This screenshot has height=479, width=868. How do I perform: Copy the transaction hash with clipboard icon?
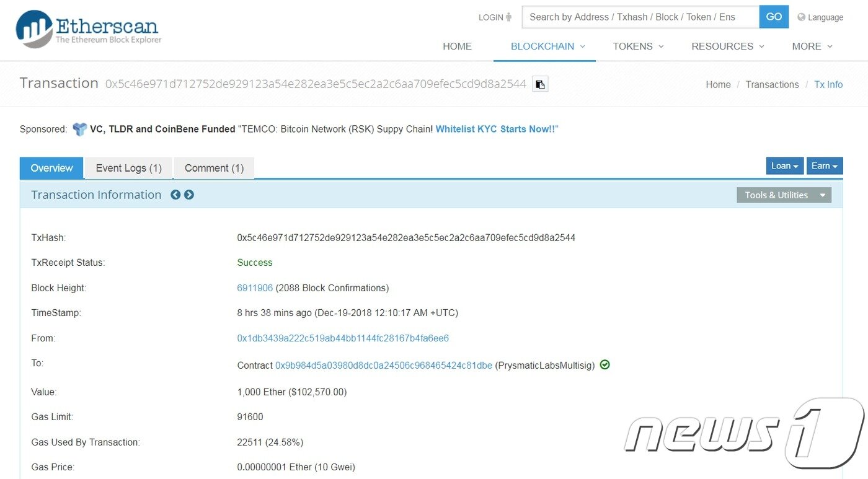pyautogui.click(x=540, y=84)
